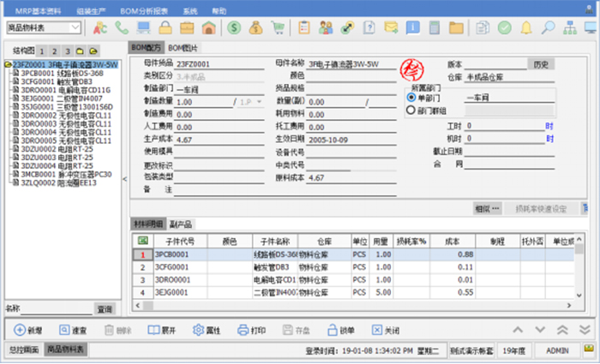Click the green dollar coin icon
This screenshot has height=364, width=600.
click(233, 27)
